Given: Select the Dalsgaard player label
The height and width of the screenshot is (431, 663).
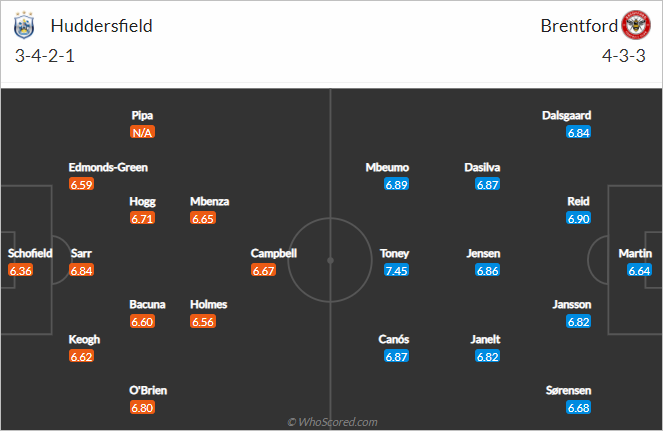Looking at the screenshot, I should coord(567,115).
